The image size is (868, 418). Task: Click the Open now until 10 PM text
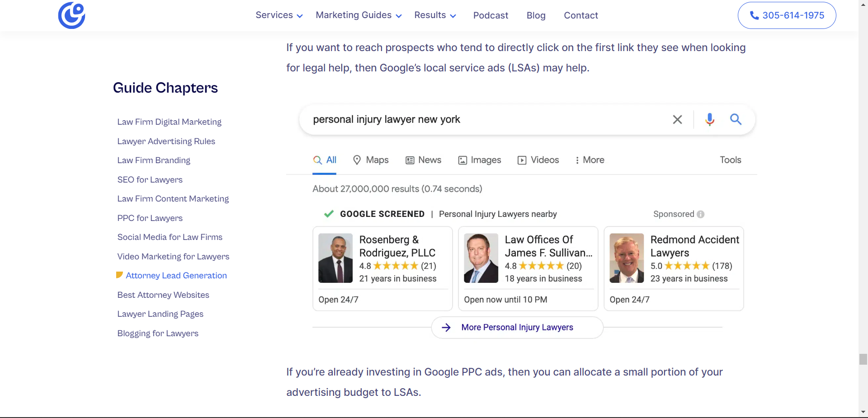(505, 300)
